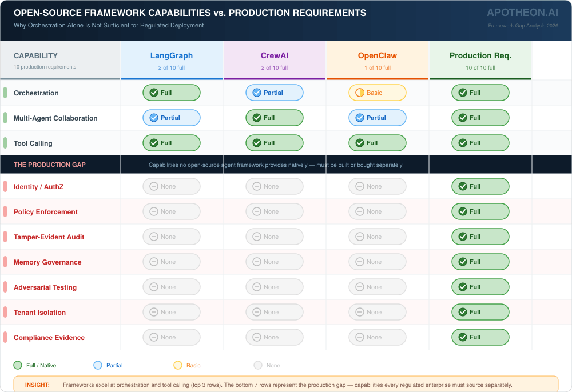Click the Tamper-Evident Audit row label
The height and width of the screenshot is (392, 572).
tap(49, 237)
